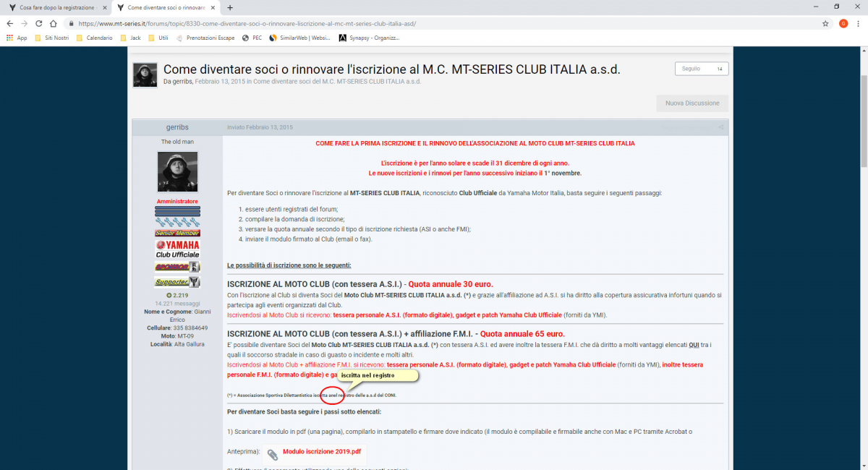868x470 pixels.
Task: Share this post via the share icon
Action: coord(720,127)
